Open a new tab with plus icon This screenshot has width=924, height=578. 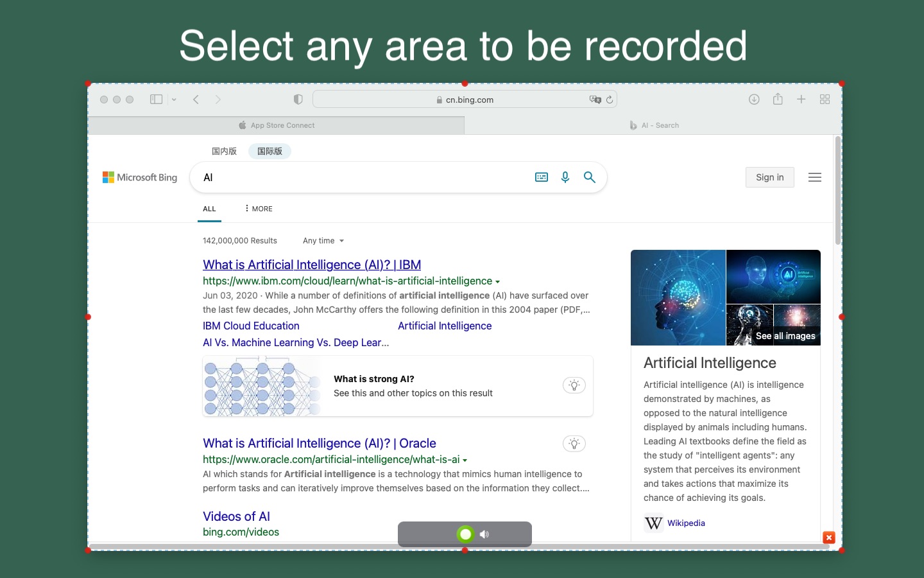[801, 100]
